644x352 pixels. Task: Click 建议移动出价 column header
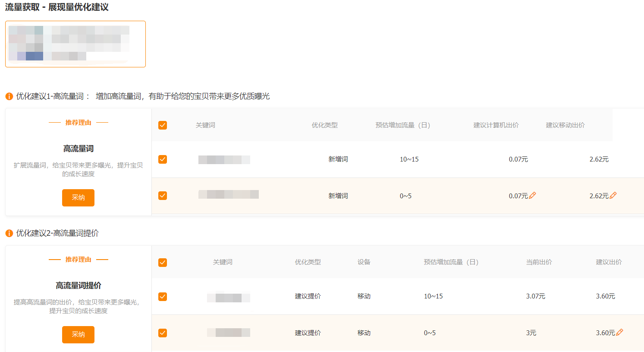click(565, 125)
